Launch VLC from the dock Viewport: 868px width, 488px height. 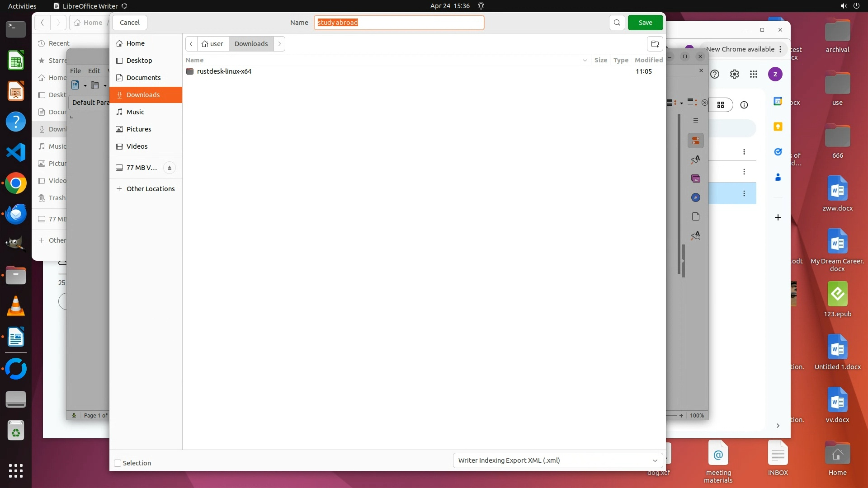click(x=16, y=306)
